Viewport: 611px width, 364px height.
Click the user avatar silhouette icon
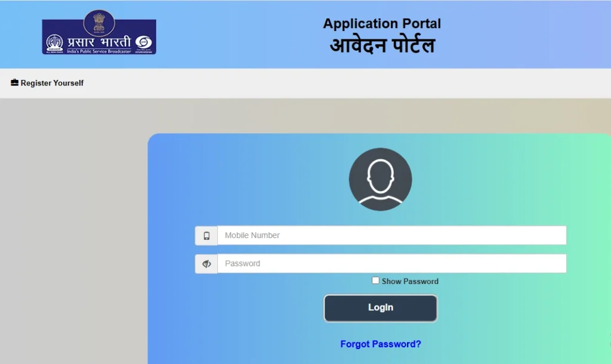(380, 179)
